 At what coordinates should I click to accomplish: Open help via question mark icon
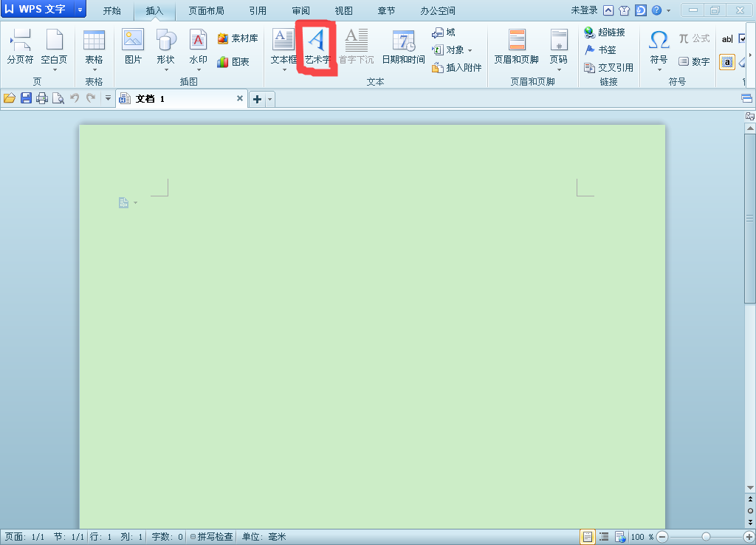(x=656, y=10)
